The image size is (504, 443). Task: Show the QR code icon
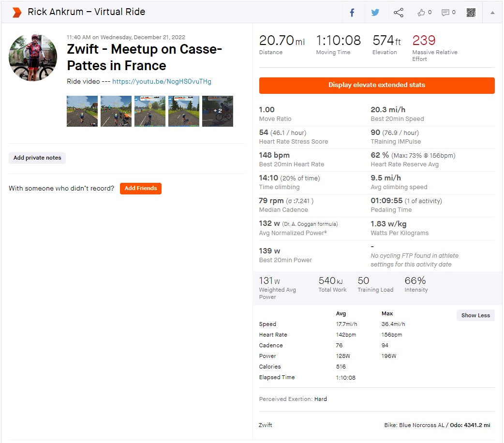point(471,13)
